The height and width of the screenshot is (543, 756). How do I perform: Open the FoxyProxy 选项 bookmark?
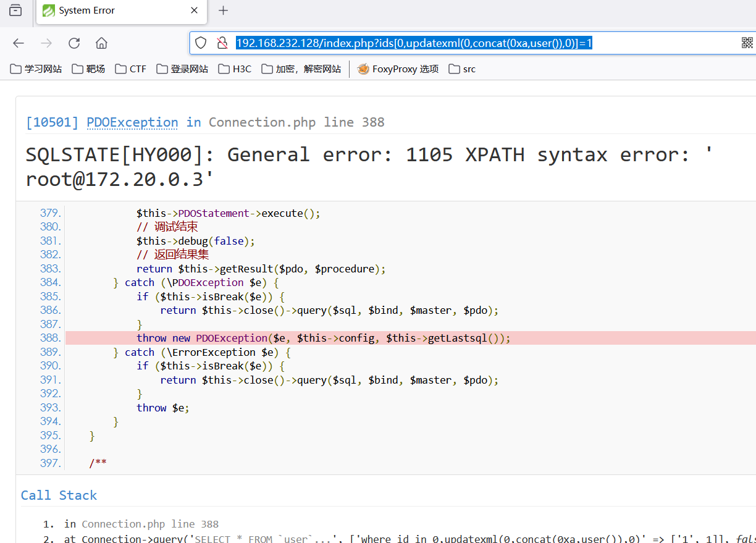click(x=398, y=69)
